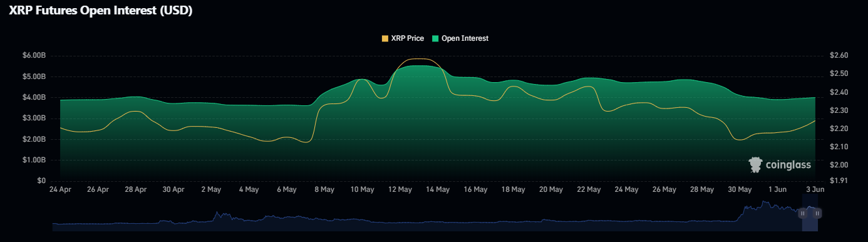Toggle the Open Interest series in legend
This screenshot has width=868, height=242.
point(460,38)
